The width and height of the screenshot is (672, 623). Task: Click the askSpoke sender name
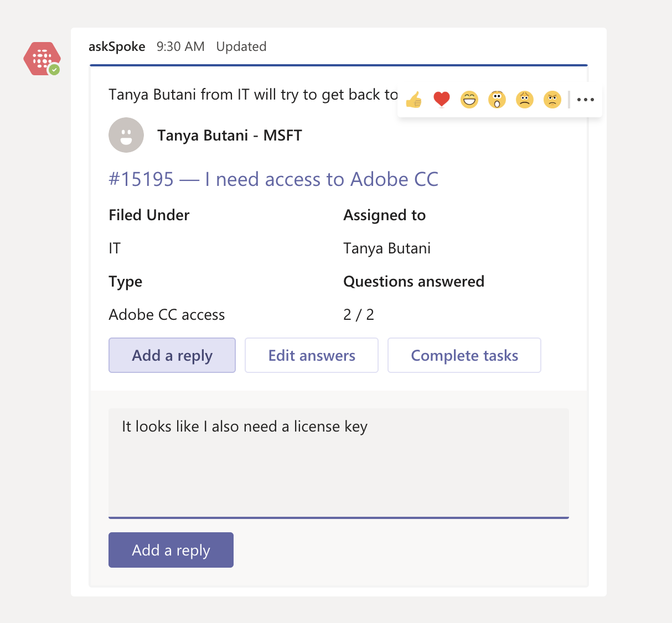pos(117,46)
